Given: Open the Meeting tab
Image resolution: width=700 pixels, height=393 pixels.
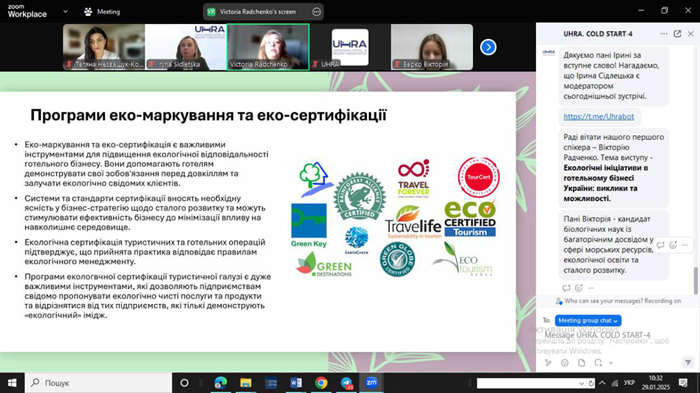Looking at the screenshot, I should [102, 12].
